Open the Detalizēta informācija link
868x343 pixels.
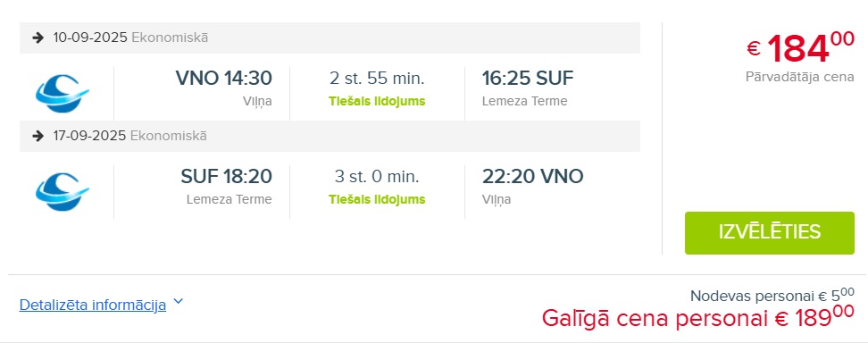93,305
